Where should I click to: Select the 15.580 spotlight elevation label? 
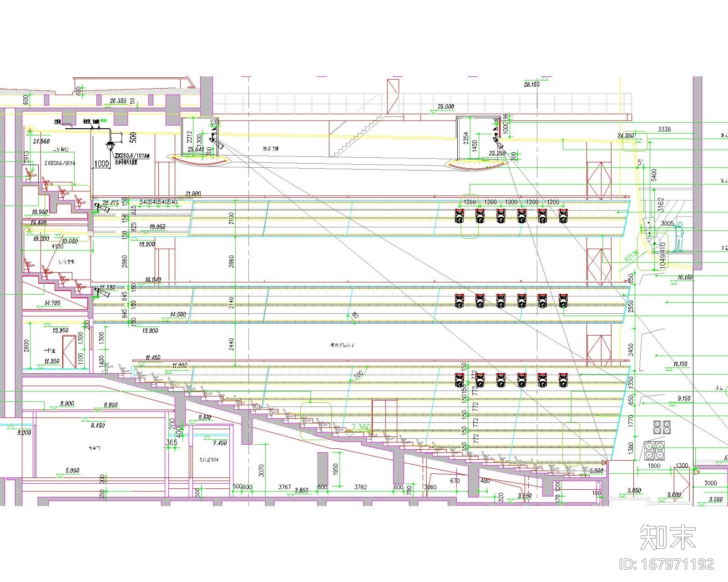coord(107,287)
